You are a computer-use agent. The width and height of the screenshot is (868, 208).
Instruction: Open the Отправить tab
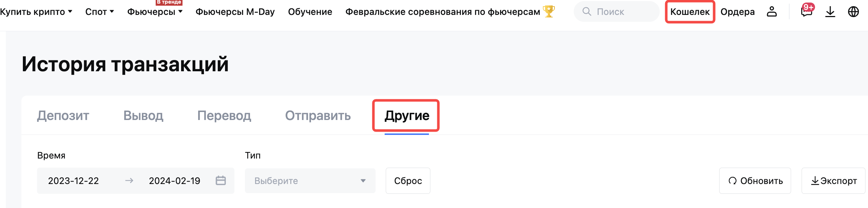click(x=318, y=116)
